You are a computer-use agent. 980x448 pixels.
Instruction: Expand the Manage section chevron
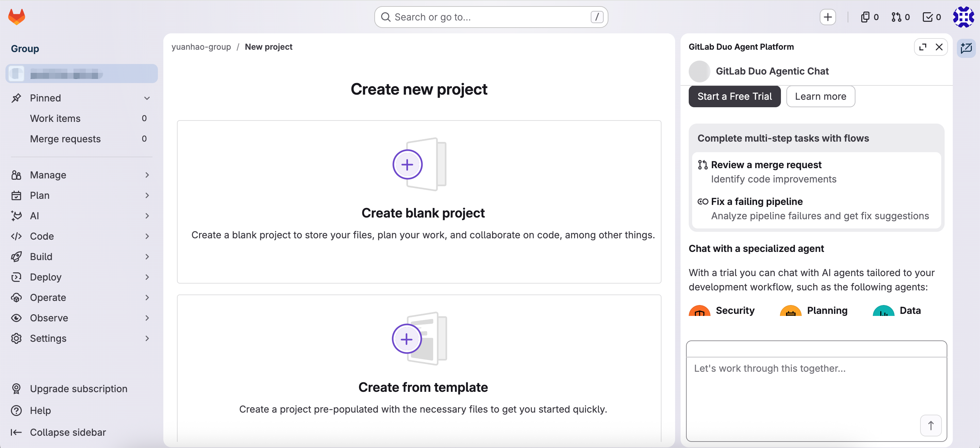click(147, 175)
